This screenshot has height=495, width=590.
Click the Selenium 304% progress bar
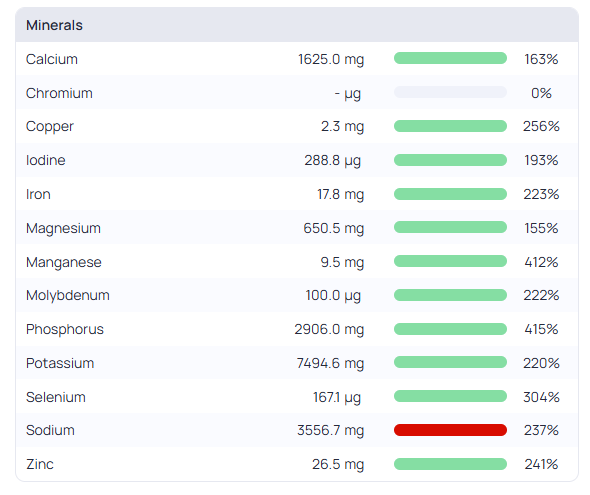point(450,396)
